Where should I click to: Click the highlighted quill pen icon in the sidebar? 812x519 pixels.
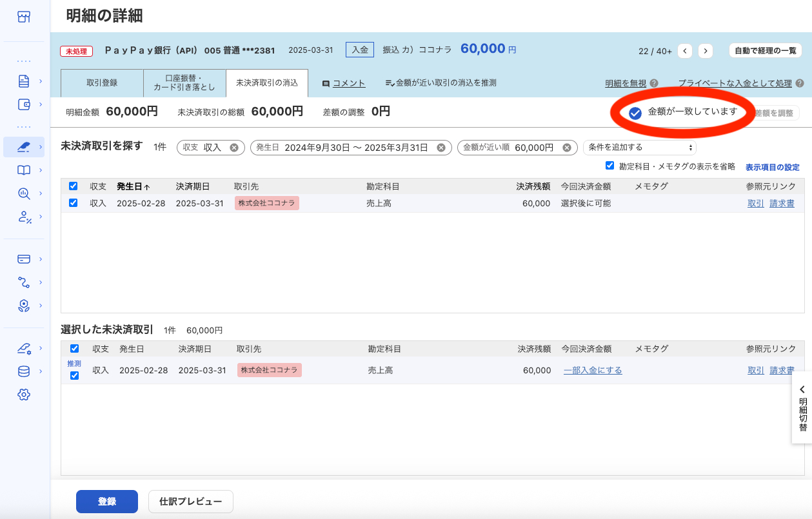(x=24, y=146)
